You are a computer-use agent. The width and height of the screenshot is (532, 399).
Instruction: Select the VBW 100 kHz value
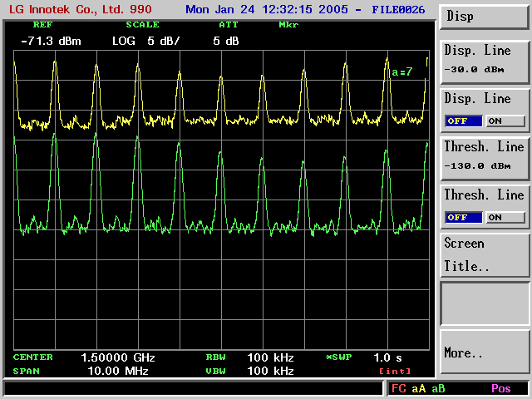coord(270,371)
